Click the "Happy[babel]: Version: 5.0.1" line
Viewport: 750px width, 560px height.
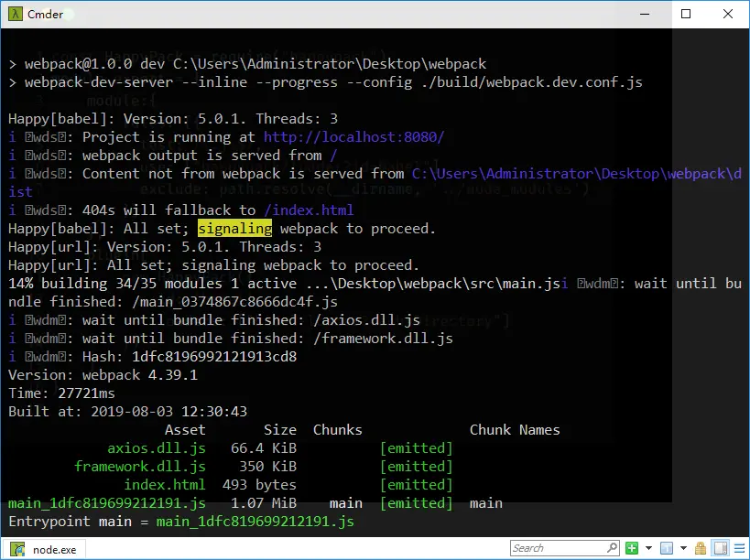point(173,119)
